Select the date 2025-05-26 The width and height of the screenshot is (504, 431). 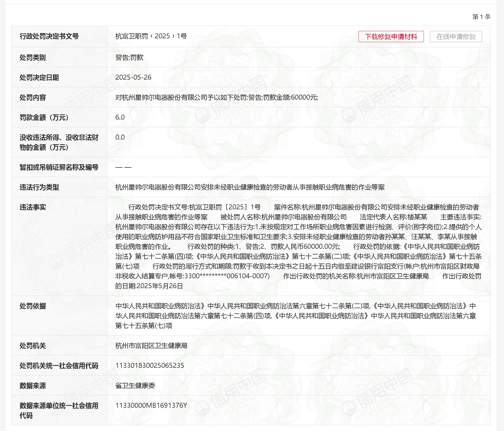coord(133,77)
